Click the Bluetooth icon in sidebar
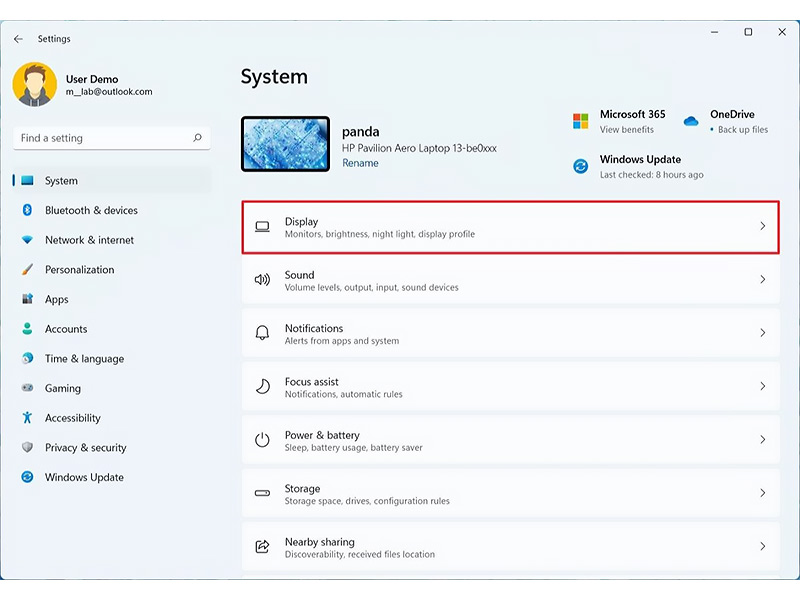The height and width of the screenshot is (600, 800). click(x=27, y=210)
